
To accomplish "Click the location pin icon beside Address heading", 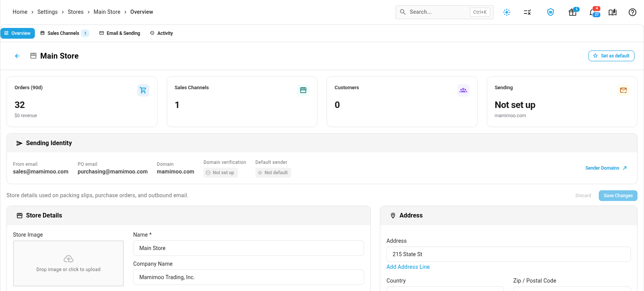I will (x=393, y=216).
